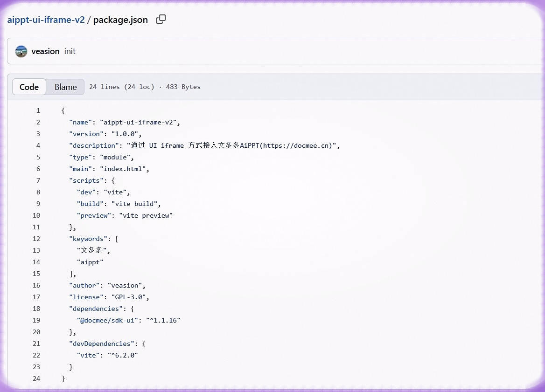Open the aippt-ui-iframe-v2 repository breadcrumb

click(46, 20)
